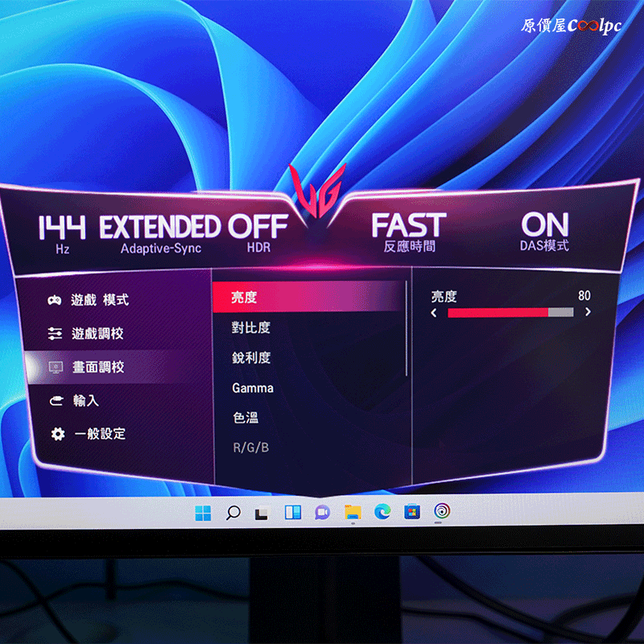Image resolution: width=644 pixels, height=644 pixels.
Task: Click the brightness value 80
Action: point(584,295)
